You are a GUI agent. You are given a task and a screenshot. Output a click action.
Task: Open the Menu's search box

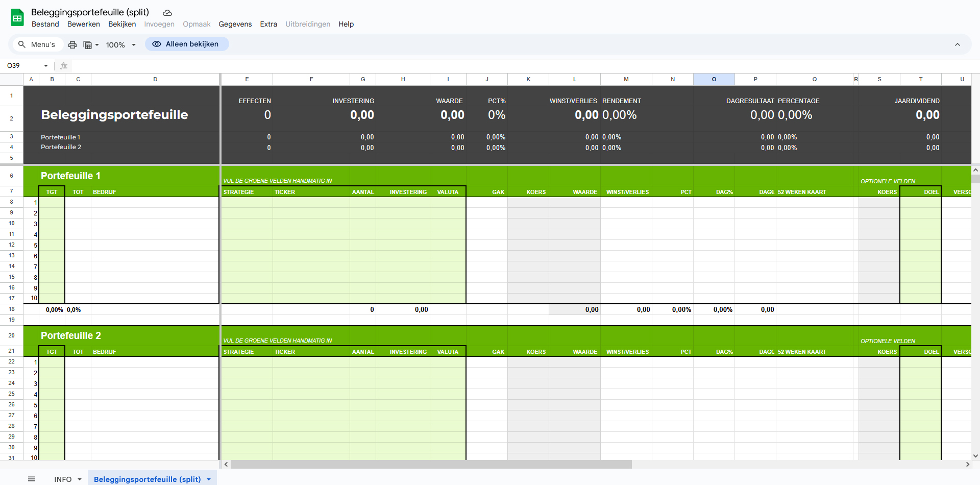(x=37, y=44)
